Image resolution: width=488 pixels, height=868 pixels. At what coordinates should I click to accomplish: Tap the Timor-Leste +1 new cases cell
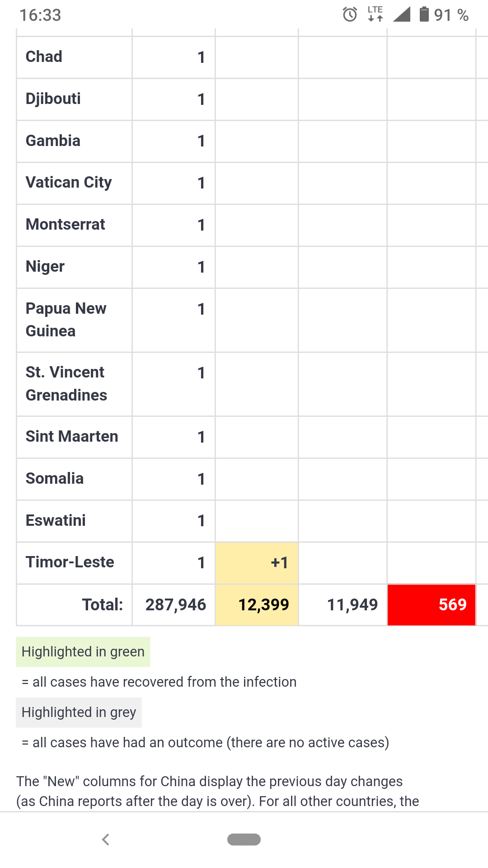point(257,563)
